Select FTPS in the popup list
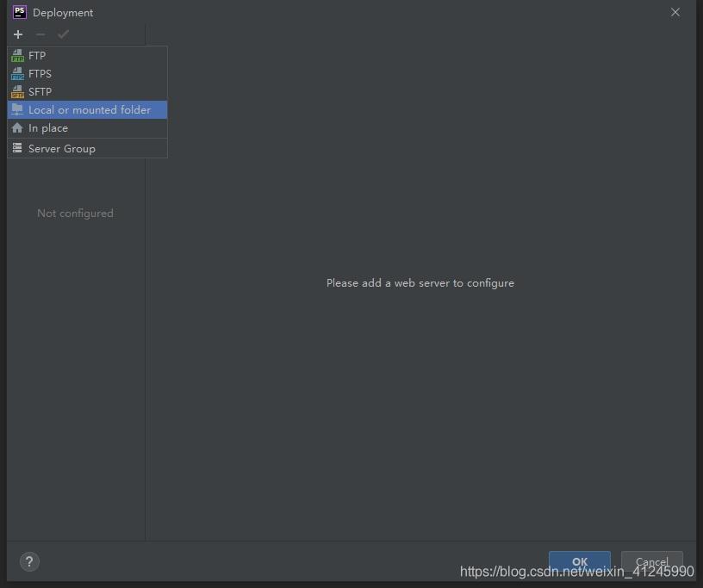 pos(40,74)
